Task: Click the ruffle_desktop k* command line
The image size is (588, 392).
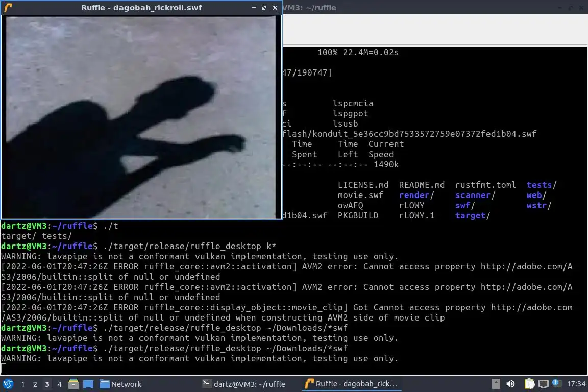Action: (189, 246)
